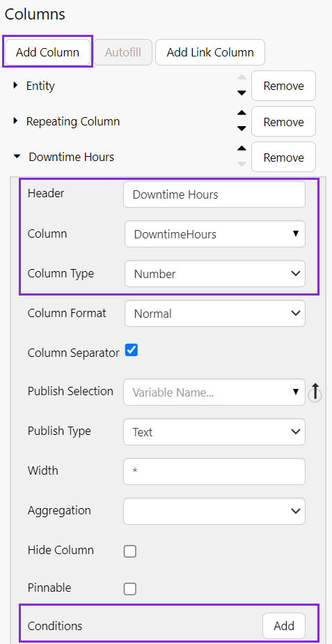This screenshot has width=332, height=644.
Task: Move Downtime Hours up with arrow
Action: (x=242, y=148)
